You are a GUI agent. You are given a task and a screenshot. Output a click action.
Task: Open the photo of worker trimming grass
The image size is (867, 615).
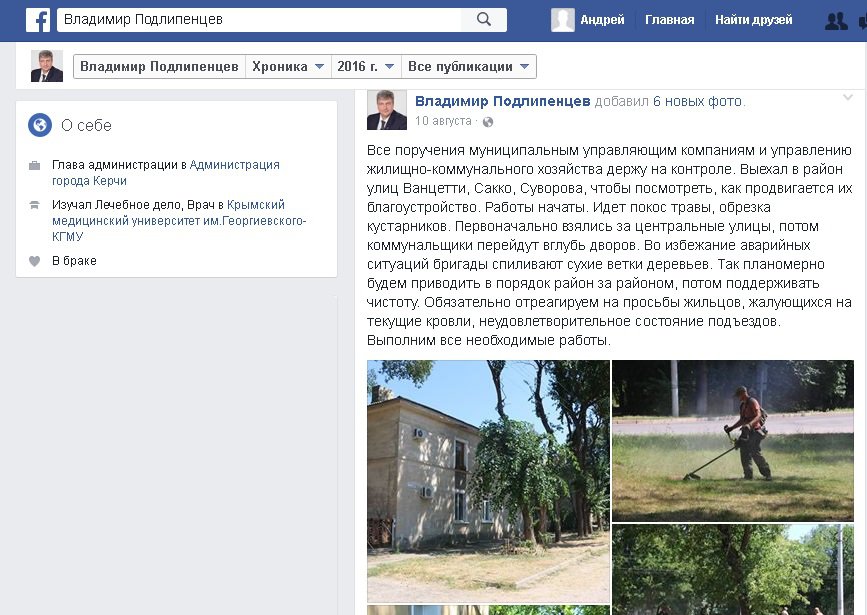coord(733,441)
